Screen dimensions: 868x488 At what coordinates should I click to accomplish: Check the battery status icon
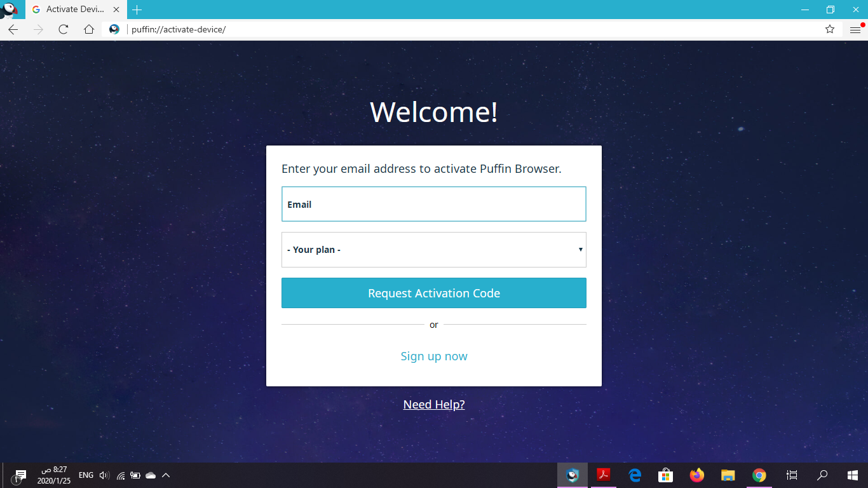pyautogui.click(x=135, y=475)
